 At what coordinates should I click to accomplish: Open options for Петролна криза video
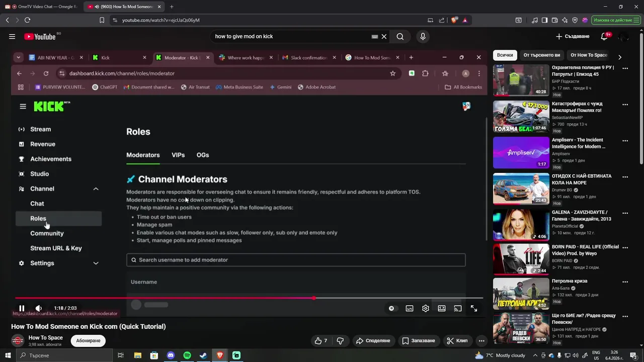tap(625, 282)
